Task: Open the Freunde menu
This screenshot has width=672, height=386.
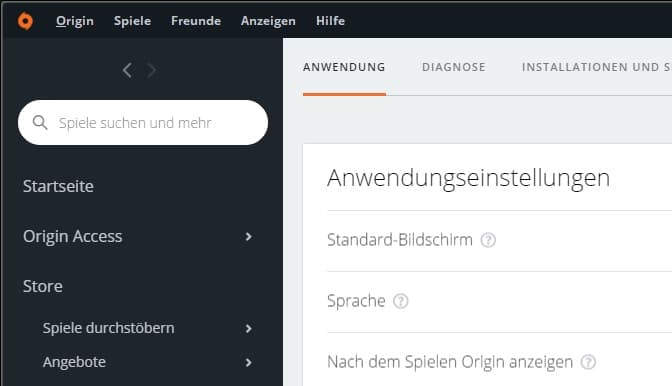Action: click(196, 21)
